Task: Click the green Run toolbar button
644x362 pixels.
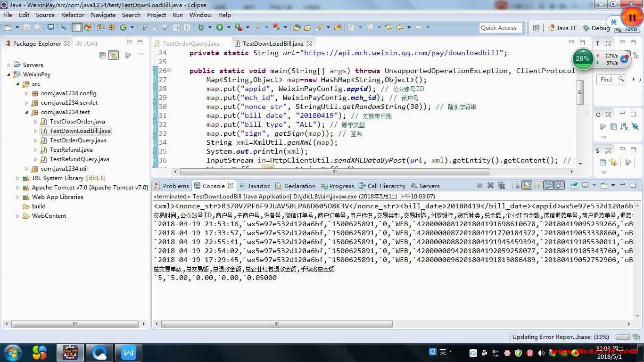Action: tap(220, 27)
